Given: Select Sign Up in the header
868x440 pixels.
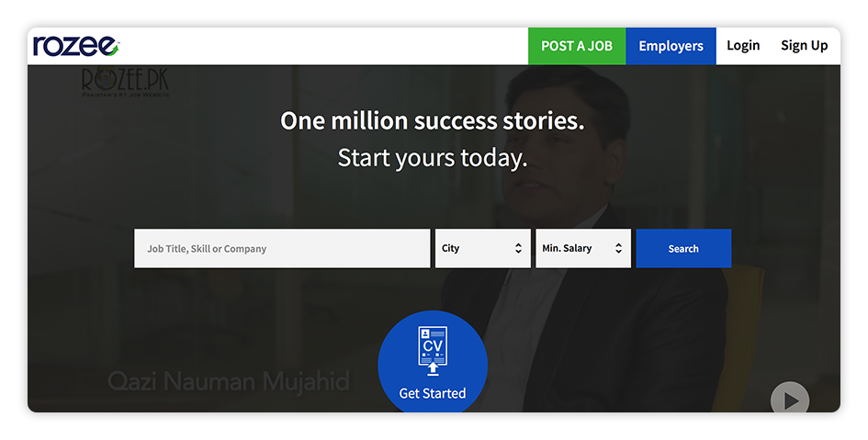Looking at the screenshot, I should click(x=804, y=46).
